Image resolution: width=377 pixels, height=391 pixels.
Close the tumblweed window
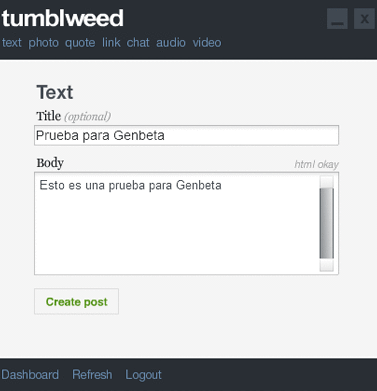[x=364, y=19]
